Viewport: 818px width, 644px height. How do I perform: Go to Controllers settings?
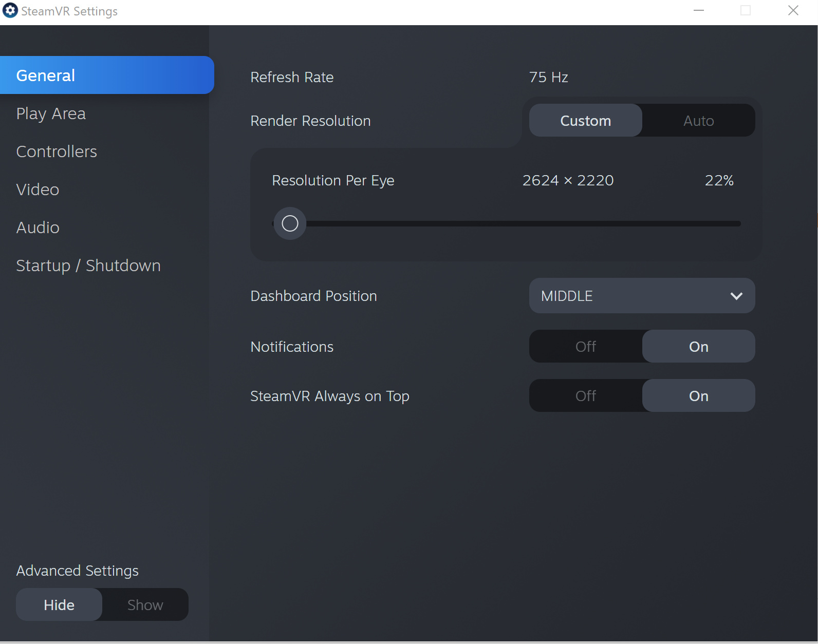click(57, 151)
